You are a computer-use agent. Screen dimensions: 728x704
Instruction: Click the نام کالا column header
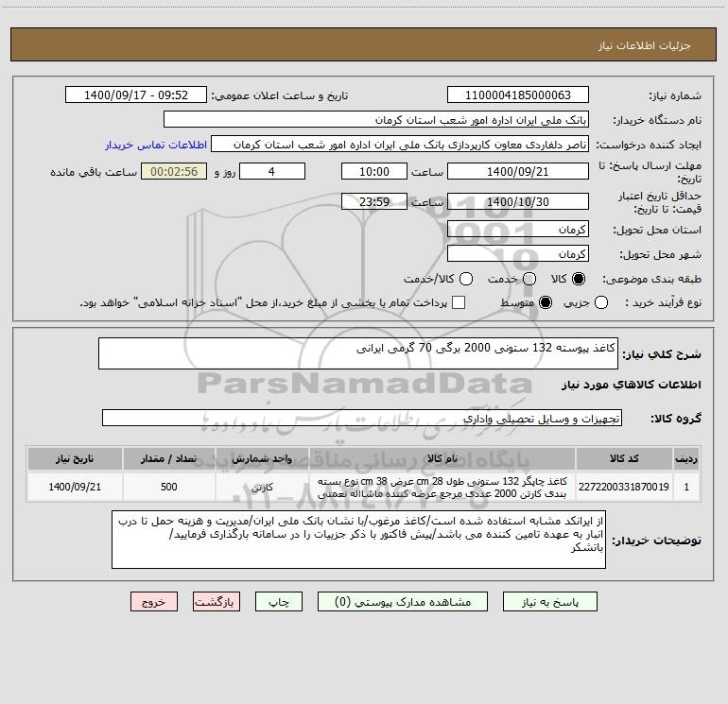tap(442, 458)
